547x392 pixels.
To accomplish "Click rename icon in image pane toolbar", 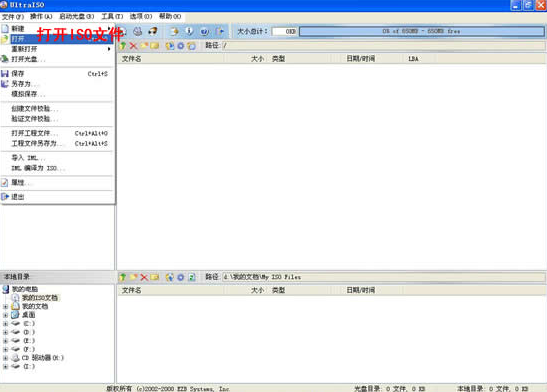I will point(155,46).
